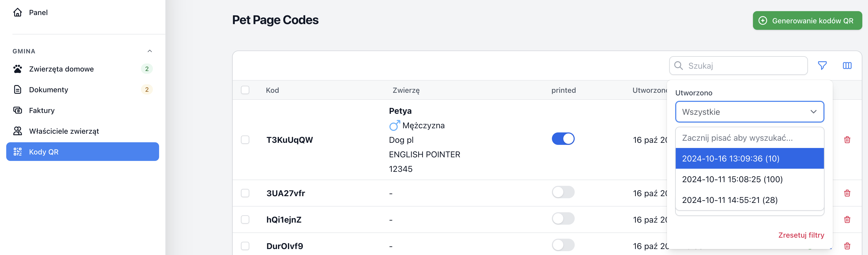Open the filter funnel icon
The image size is (868, 255).
822,65
